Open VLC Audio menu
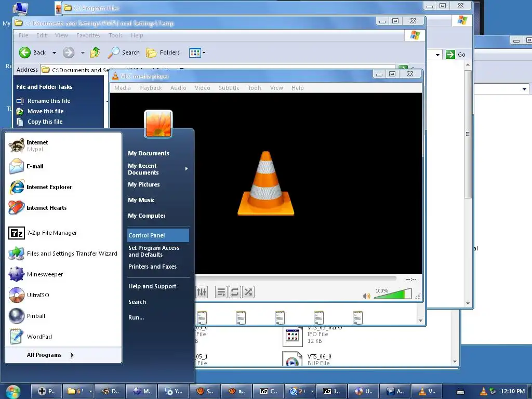The width and height of the screenshot is (532, 399). click(178, 88)
